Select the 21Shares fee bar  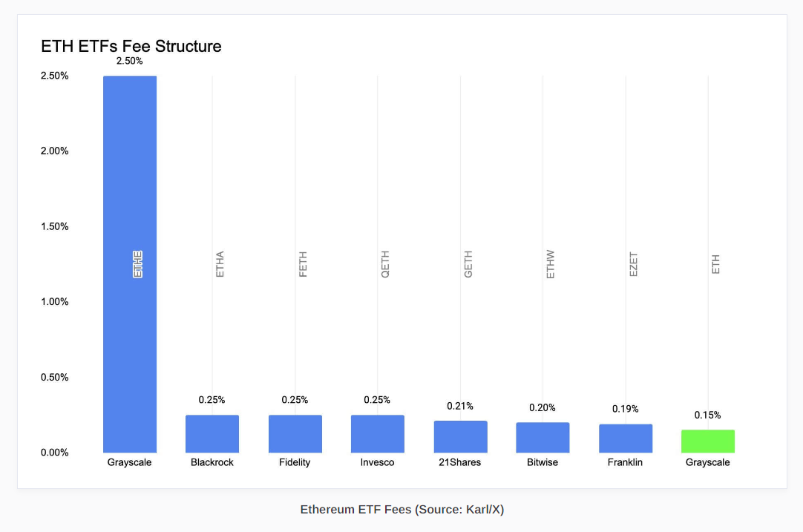click(461, 437)
